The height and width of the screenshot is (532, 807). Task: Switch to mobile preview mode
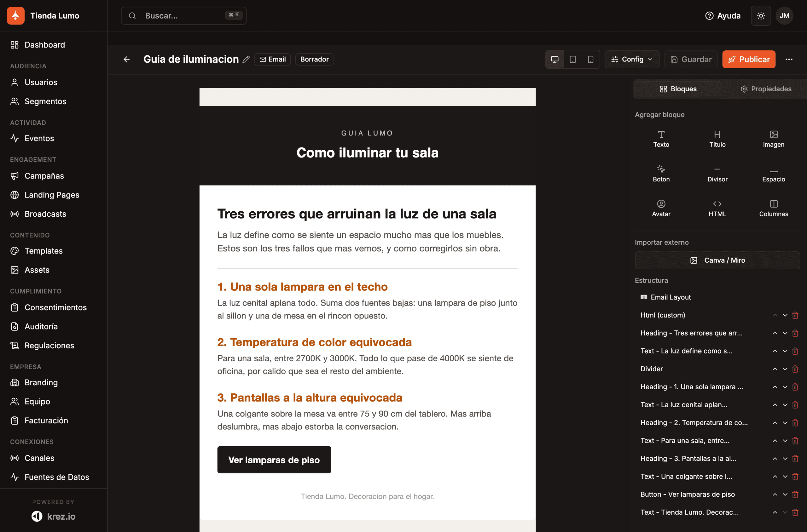coord(590,60)
